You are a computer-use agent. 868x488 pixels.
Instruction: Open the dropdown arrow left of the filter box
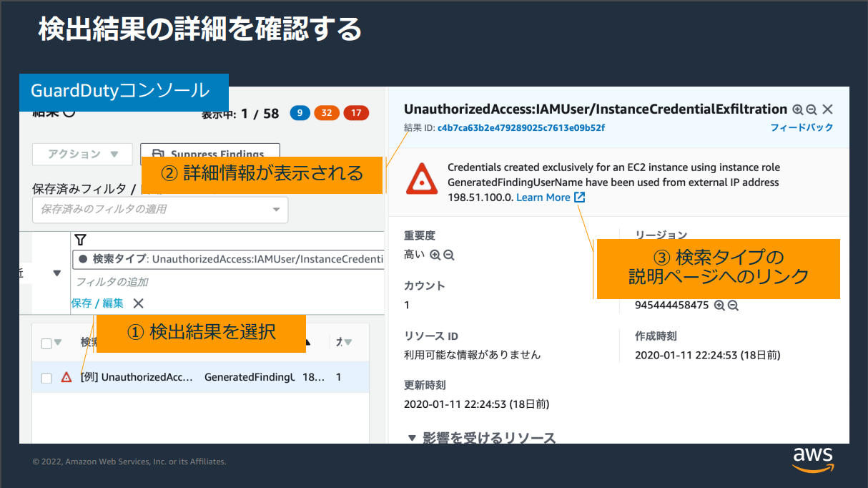tap(57, 273)
